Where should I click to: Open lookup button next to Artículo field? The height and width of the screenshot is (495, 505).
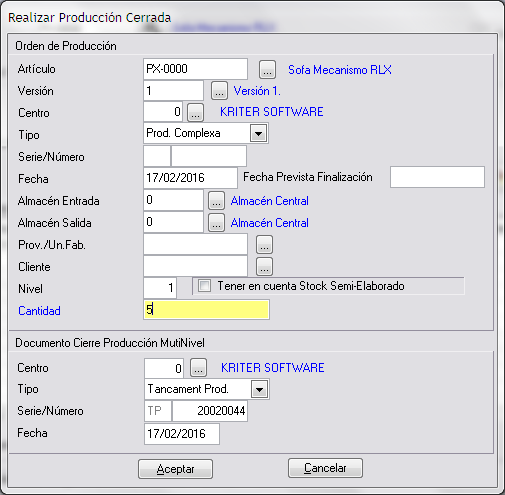(267, 69)
